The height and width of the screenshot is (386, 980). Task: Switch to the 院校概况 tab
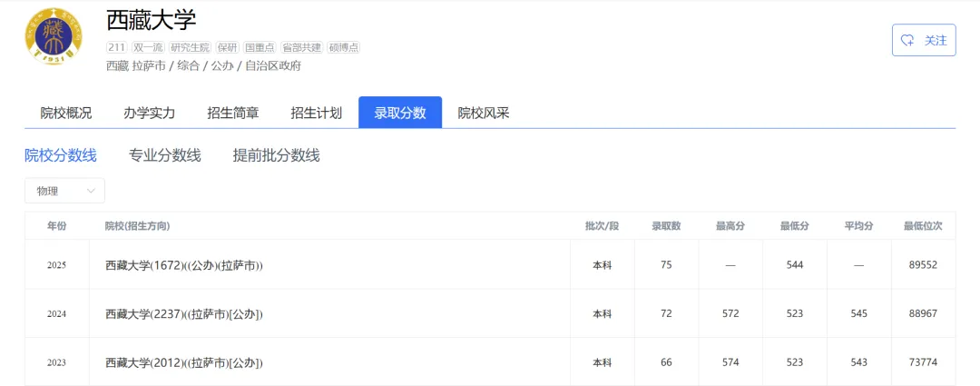(66, 113)
